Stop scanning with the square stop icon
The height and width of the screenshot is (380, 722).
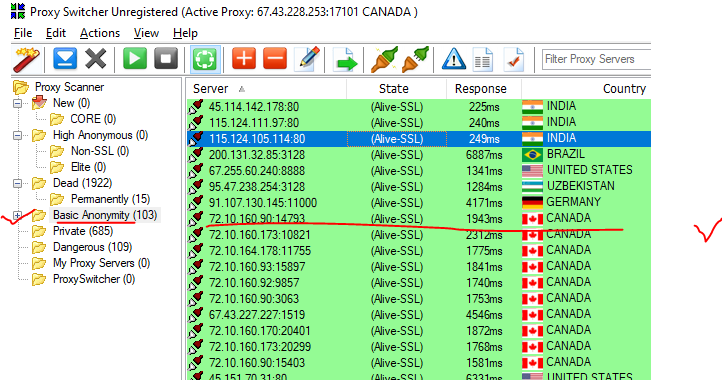click(x=166, y=59)
